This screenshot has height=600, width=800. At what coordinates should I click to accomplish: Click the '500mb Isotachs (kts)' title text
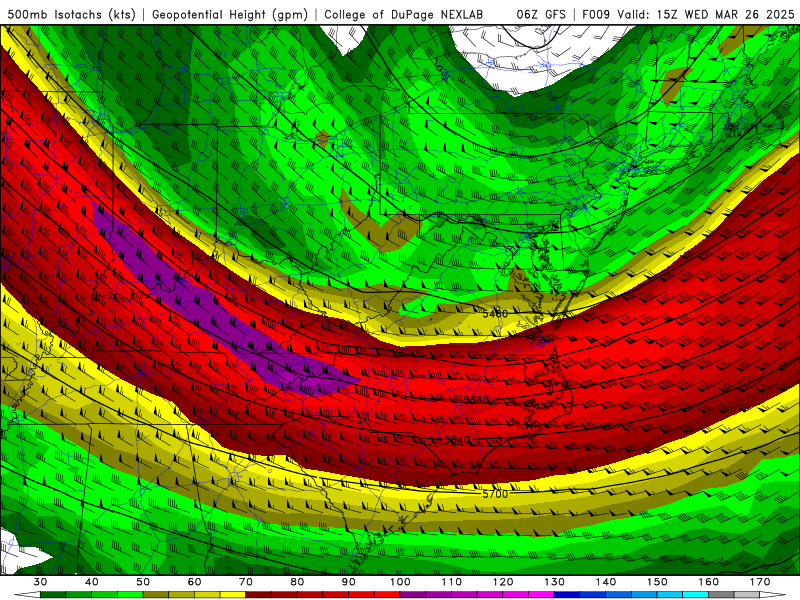click(71, 14)
